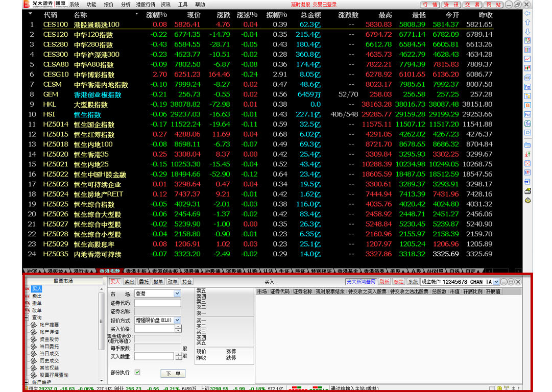Open the 资讯 menu
This screenshot has width=552, height=392.
click(x=165, y=5)
